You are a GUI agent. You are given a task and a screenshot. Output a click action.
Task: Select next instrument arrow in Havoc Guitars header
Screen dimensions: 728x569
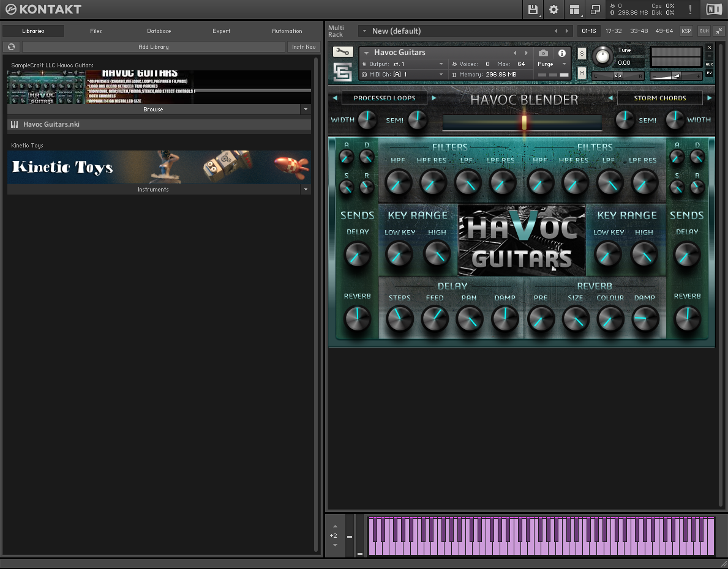(526, 53)
